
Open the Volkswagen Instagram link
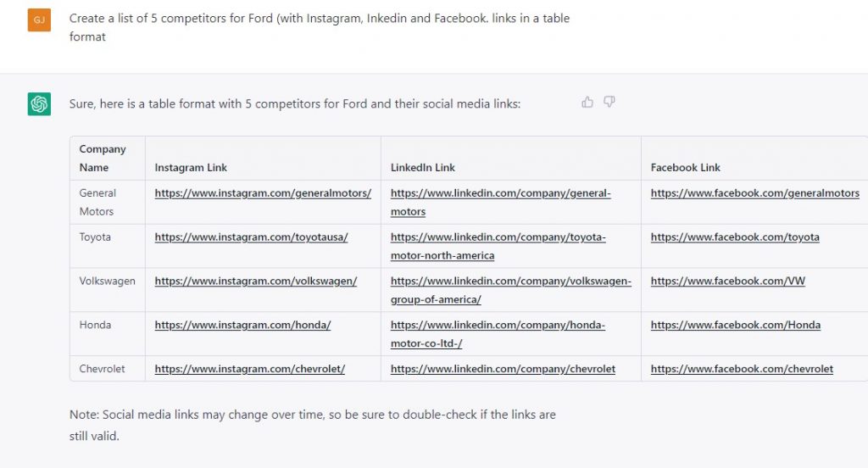256,281
